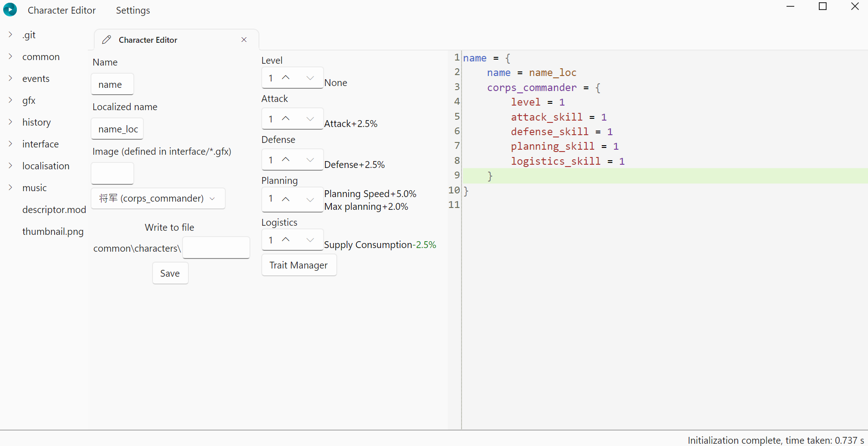Minimize the application window
This screenshot has height=446, width=868.
coord(791,6)
